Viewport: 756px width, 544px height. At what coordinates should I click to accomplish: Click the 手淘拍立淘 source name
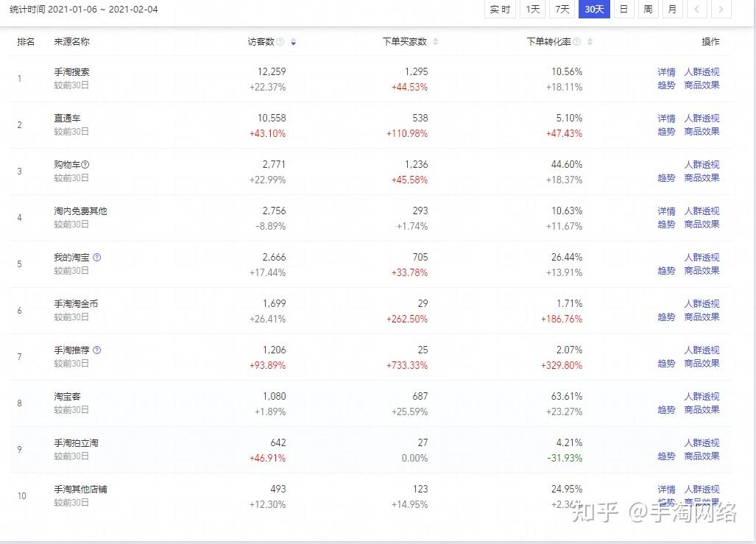(76, 442)
